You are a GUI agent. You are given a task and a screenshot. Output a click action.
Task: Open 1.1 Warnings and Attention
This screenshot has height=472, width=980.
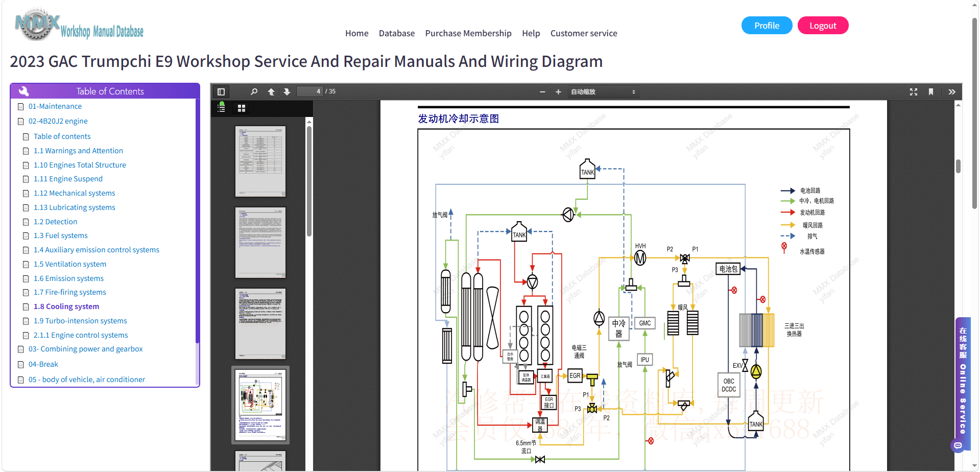(78, 151)
